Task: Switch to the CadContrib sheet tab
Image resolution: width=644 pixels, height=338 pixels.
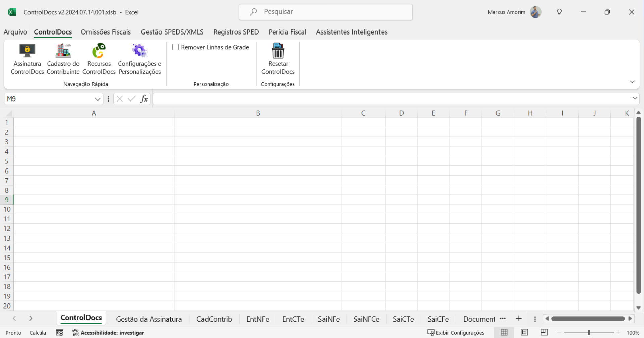Action: tap(214, 319)
